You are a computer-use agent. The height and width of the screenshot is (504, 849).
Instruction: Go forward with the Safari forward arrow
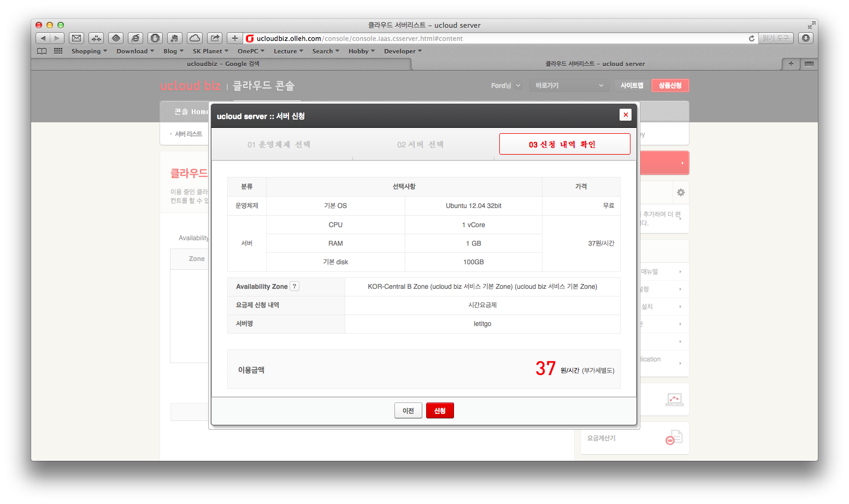pyautogui.click(x=57, y=38)
